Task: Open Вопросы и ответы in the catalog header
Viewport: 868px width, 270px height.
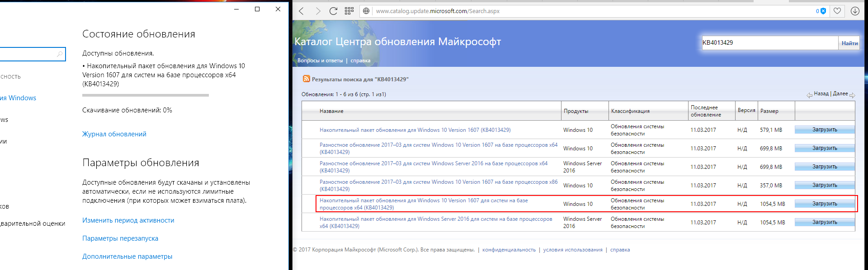Action: [x=320, y=61]
